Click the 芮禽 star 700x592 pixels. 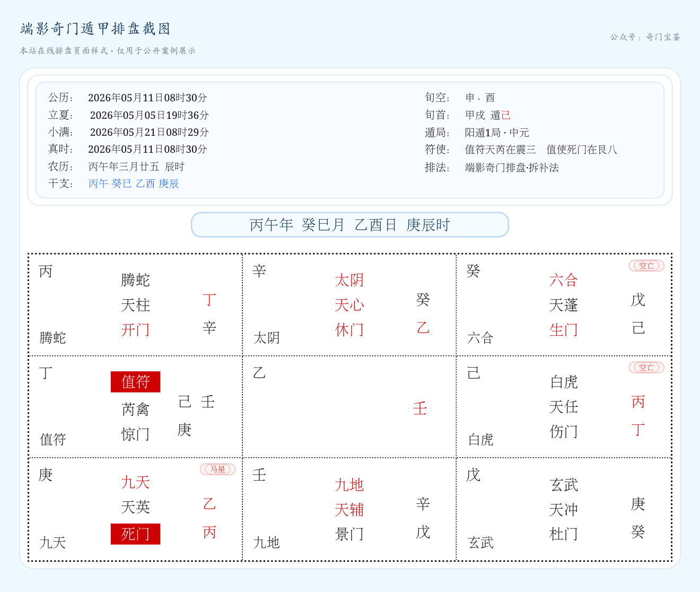(x=135, y=410)
